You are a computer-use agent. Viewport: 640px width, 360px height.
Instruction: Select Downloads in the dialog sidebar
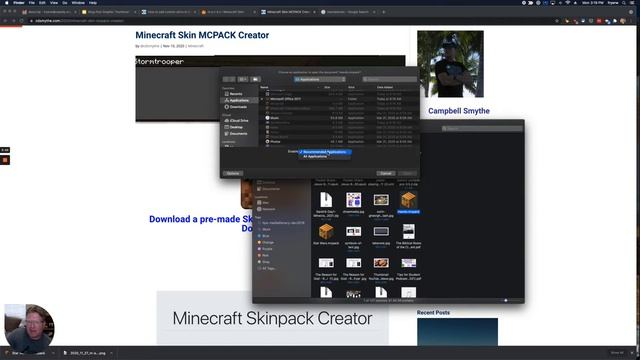pyautogui.click(x=238, y=107)
